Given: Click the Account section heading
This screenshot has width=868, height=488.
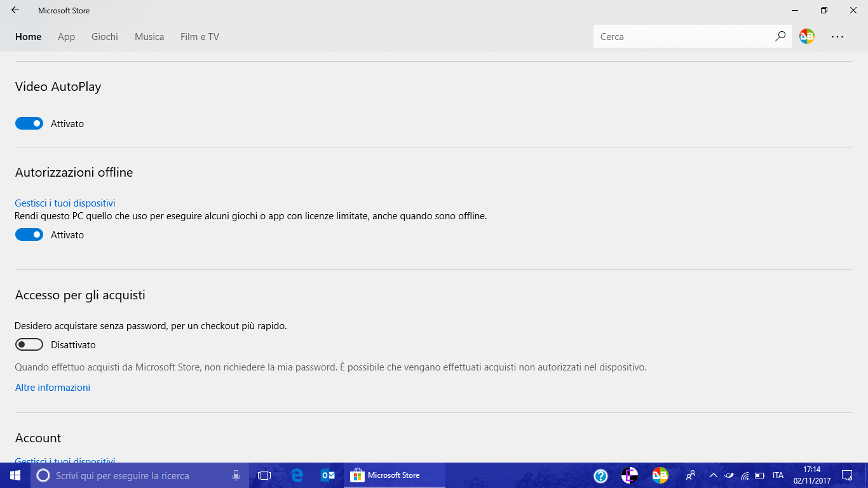Looking at the screenshot, I should (x=38, y=438).
